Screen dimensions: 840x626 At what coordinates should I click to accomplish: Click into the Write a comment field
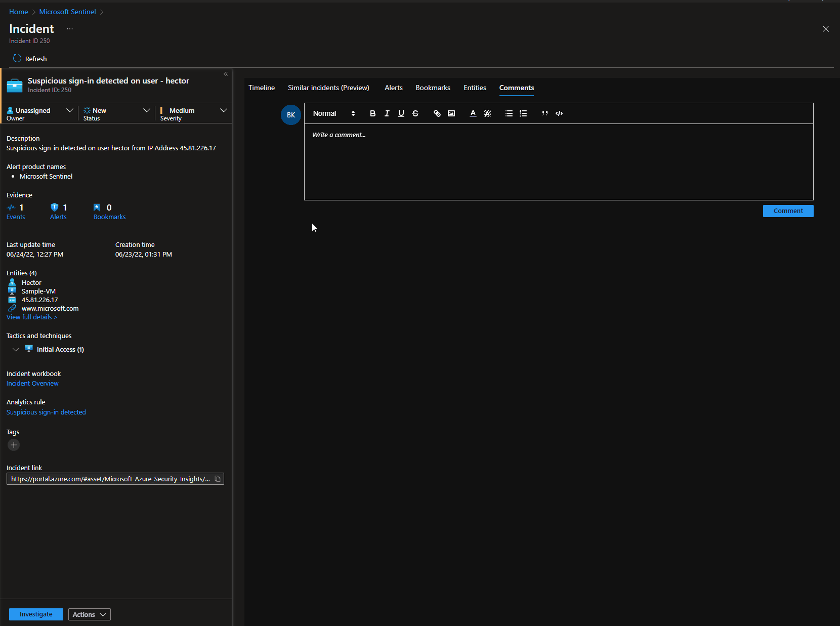coord(558,162)
